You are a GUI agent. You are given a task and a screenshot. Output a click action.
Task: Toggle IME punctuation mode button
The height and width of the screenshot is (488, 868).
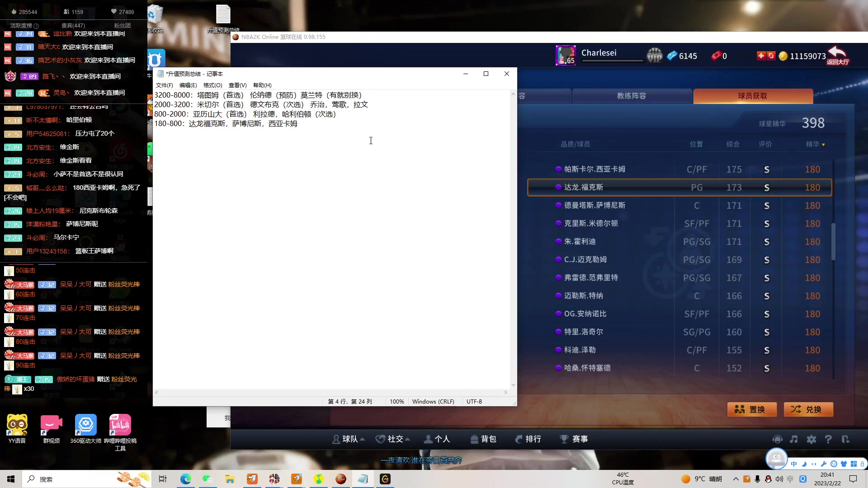(x=814, y=464)
